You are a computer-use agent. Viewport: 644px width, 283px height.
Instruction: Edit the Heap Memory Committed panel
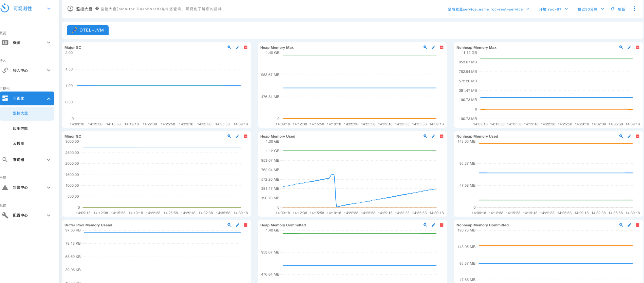[434, 225]
